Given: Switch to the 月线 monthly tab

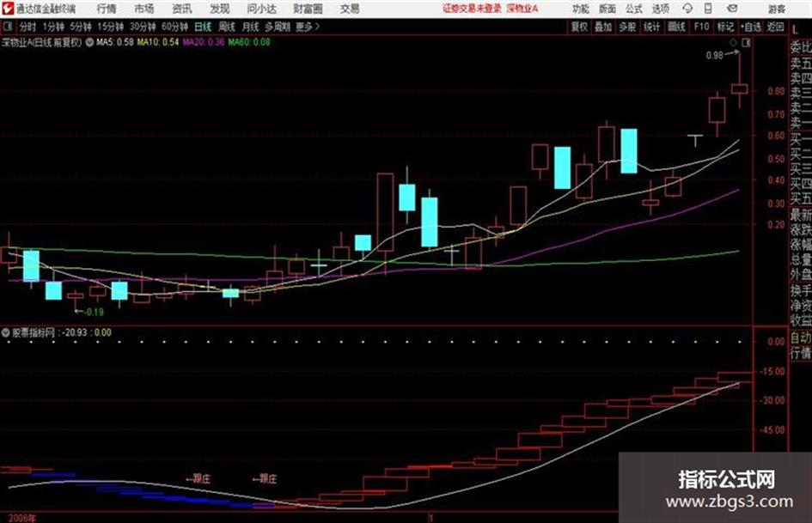Looking at the screenshot, I should (x=251, y=27).
